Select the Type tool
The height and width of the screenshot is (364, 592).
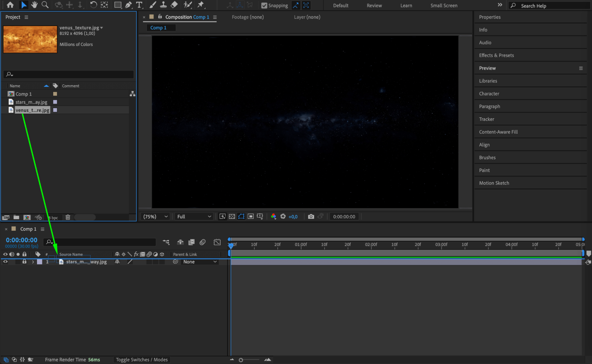click(x=139, y=5)
